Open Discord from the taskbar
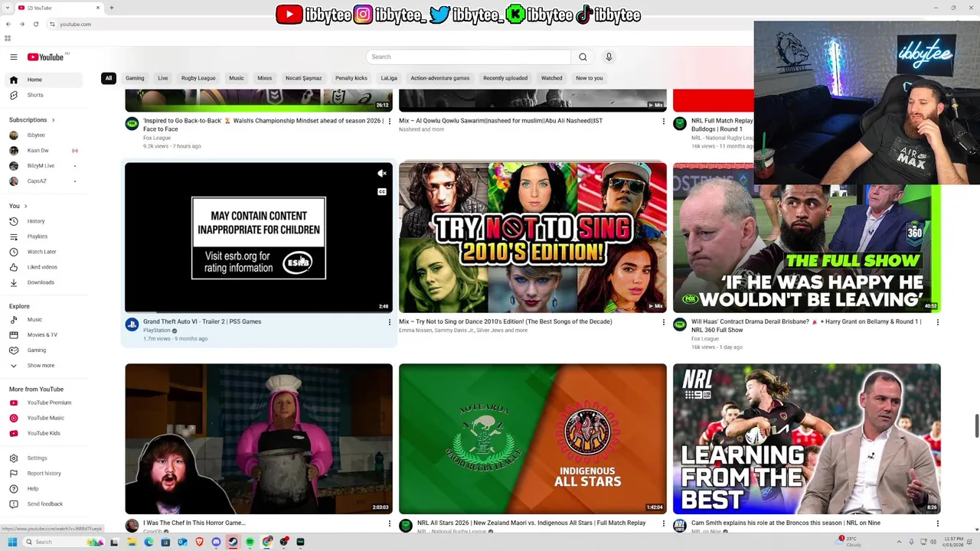This screenshot has width=980, height=551. [x=216, y=542]
